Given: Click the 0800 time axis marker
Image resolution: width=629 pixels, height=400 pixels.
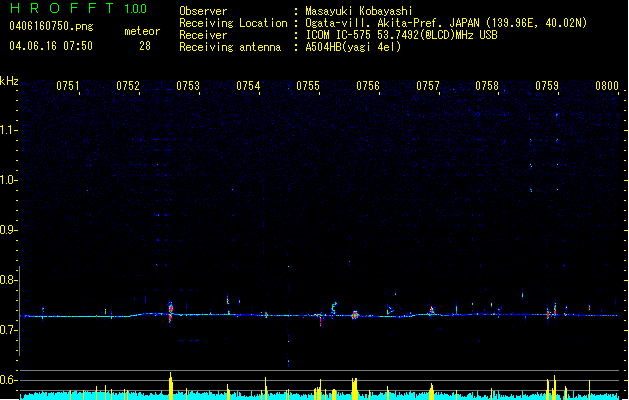Looking at the screenshot, I should tap(607, 86).
